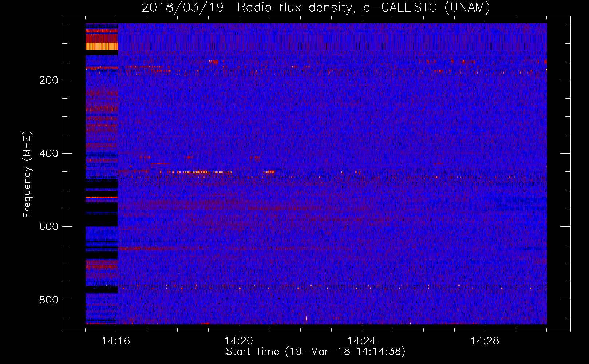589x364 pixels.
Task: Select the 800 frequency tick label
Action: (x=49, y=300)
